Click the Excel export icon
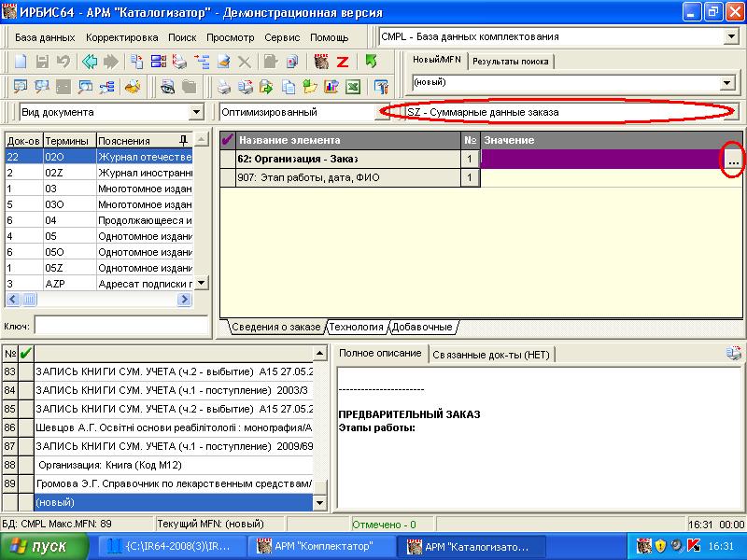The width and height of the screenshot is (747, 560). (353, 87)
